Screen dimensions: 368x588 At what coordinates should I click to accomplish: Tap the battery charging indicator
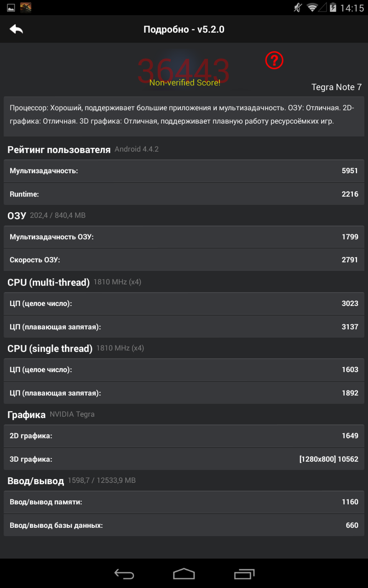click(x=333, y=8)
